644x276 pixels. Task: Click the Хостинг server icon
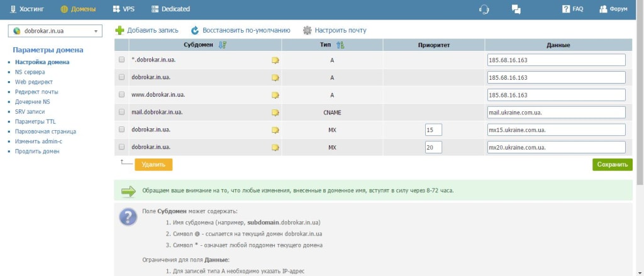13,9
